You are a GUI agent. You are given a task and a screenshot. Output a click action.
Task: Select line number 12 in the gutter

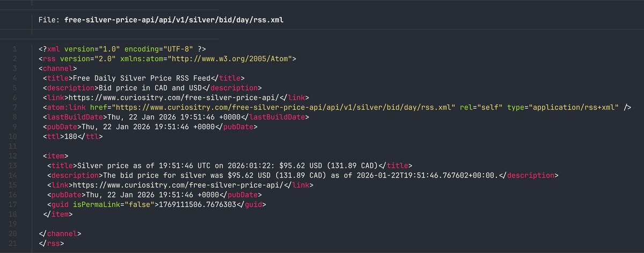pyautogui.click(x=14, y=156)
